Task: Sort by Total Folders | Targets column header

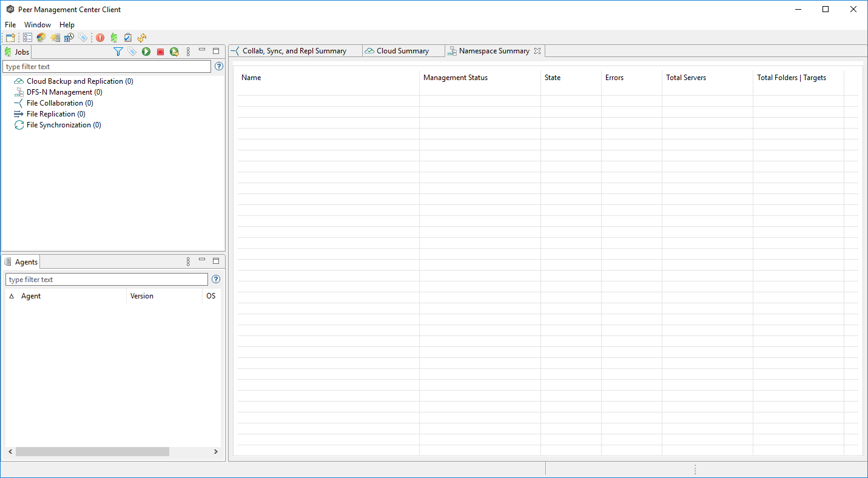Action: coord(798,78)
